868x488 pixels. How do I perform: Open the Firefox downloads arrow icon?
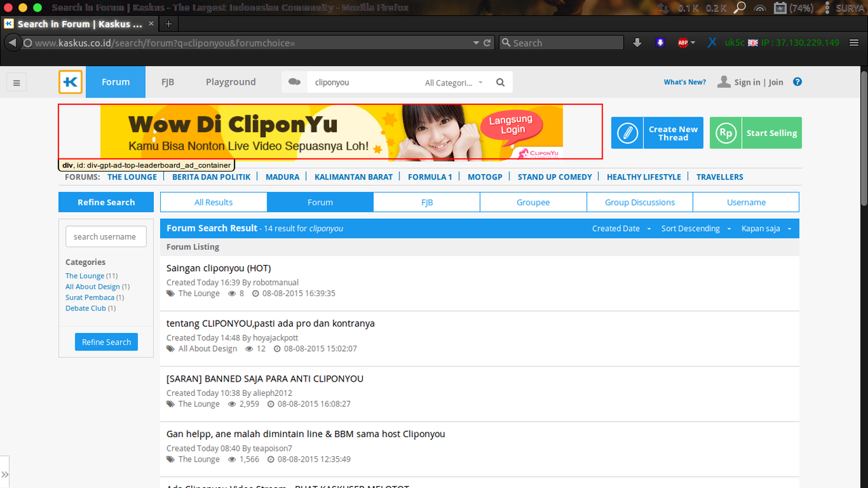pyautogui.click(x=637, y=43)
